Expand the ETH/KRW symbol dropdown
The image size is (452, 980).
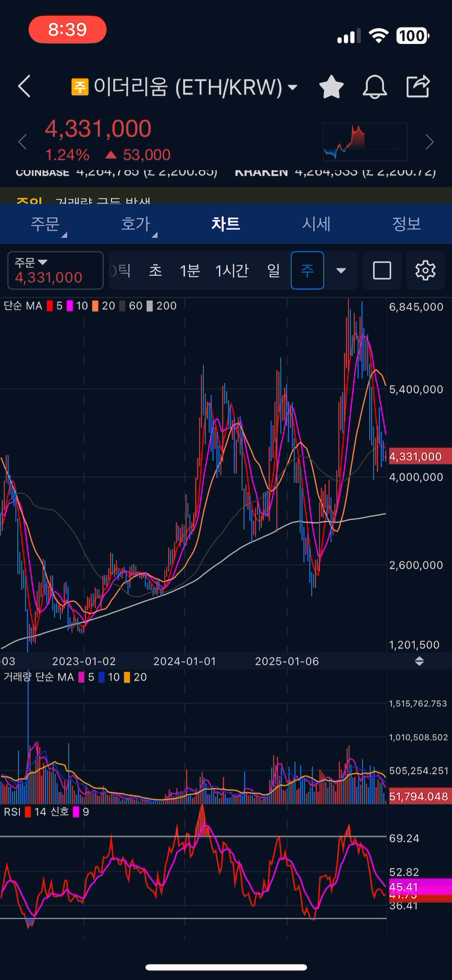point(293,87)
